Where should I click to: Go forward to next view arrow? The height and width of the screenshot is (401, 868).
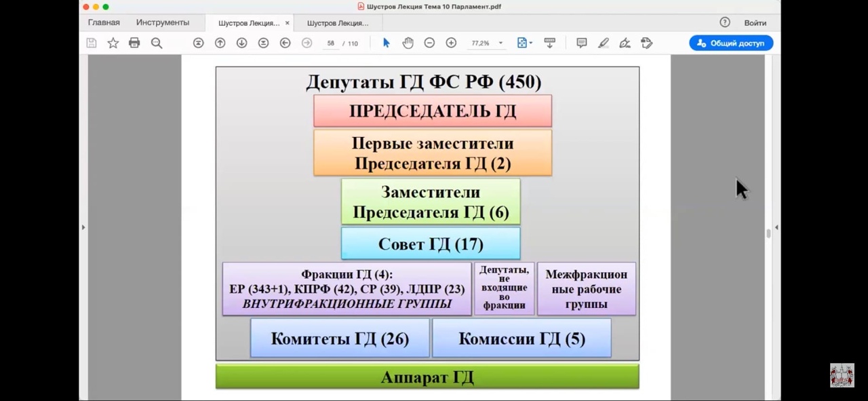tap(307, 43)
